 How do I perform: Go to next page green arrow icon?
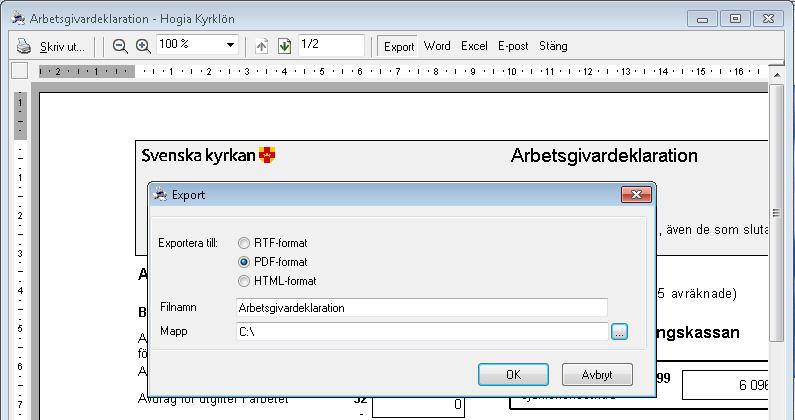(285, 46)
